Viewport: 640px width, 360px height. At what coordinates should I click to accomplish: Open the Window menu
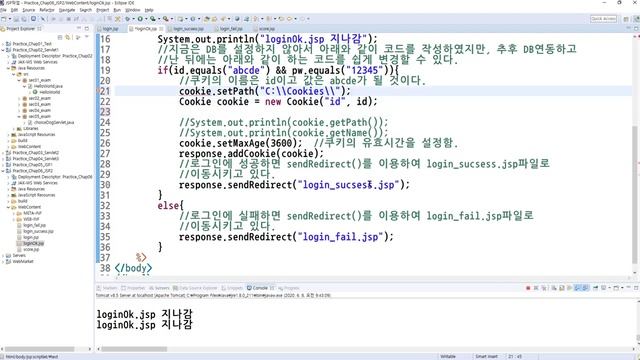[133, 10]
